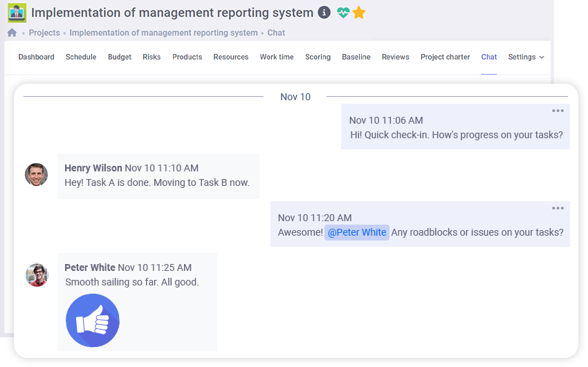Viewport: 588px width, 367px height.
Task: Open the Schedule tab
Action: pos(81,57)
